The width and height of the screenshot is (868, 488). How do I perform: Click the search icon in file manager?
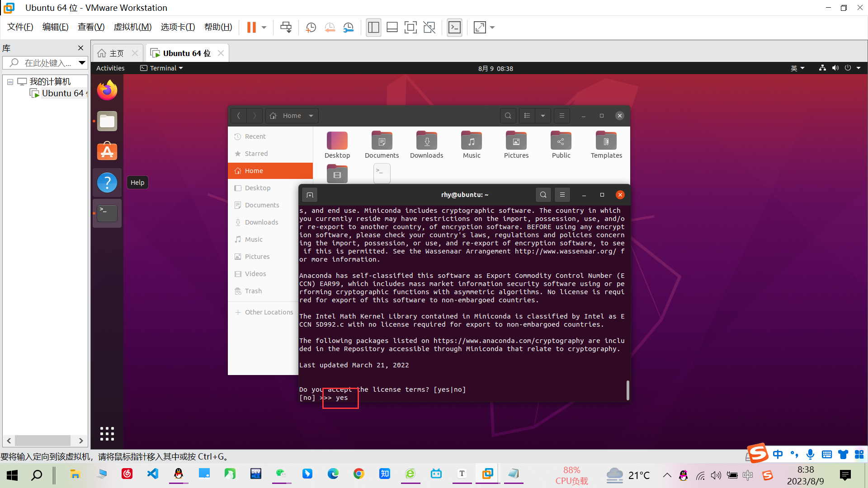[507, 115]
